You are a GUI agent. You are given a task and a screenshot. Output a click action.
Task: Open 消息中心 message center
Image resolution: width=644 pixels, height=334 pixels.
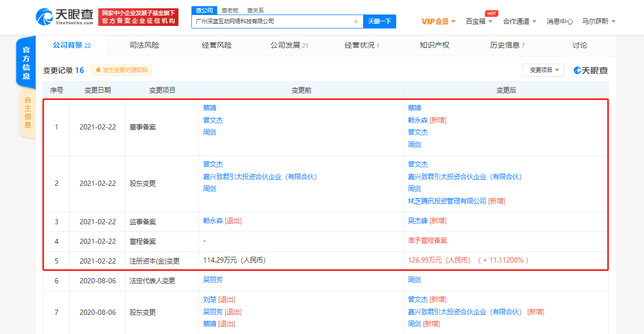tap(559, 21)
